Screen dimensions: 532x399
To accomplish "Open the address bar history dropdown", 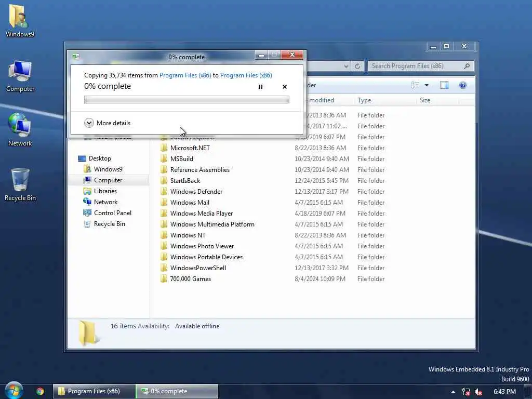I will coord(346,66).
